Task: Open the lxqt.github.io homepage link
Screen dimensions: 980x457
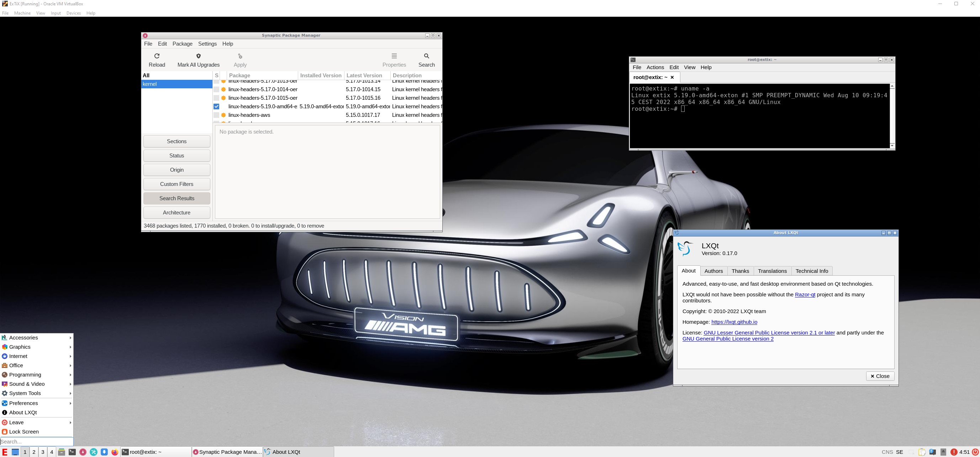Action: pyautogui.click(x=734, y=322)
